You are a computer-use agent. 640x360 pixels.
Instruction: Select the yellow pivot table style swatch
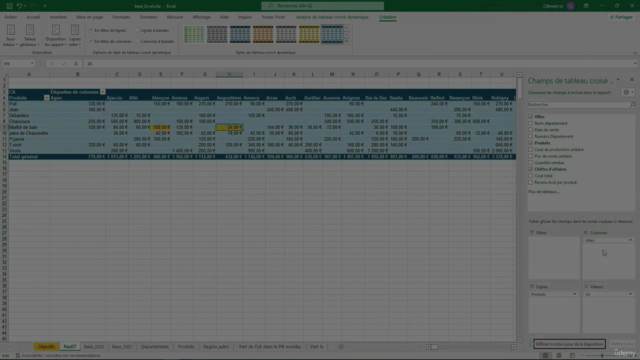309,34
